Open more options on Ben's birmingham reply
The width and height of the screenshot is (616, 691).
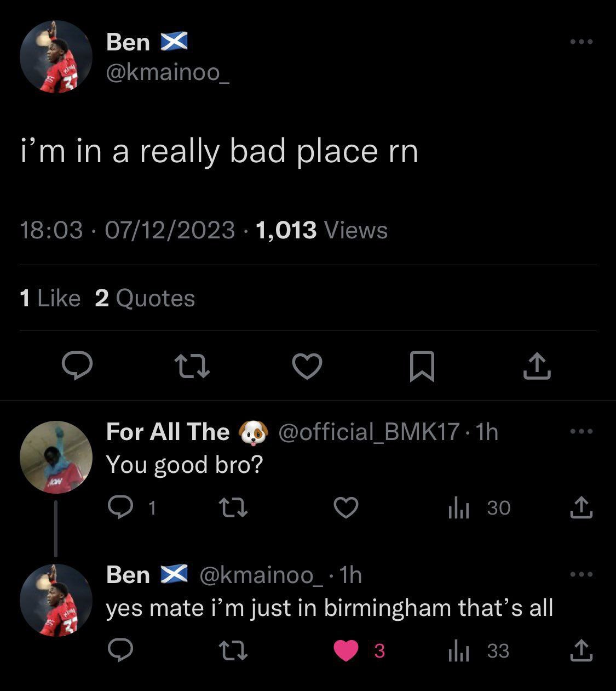coord(581,574)
